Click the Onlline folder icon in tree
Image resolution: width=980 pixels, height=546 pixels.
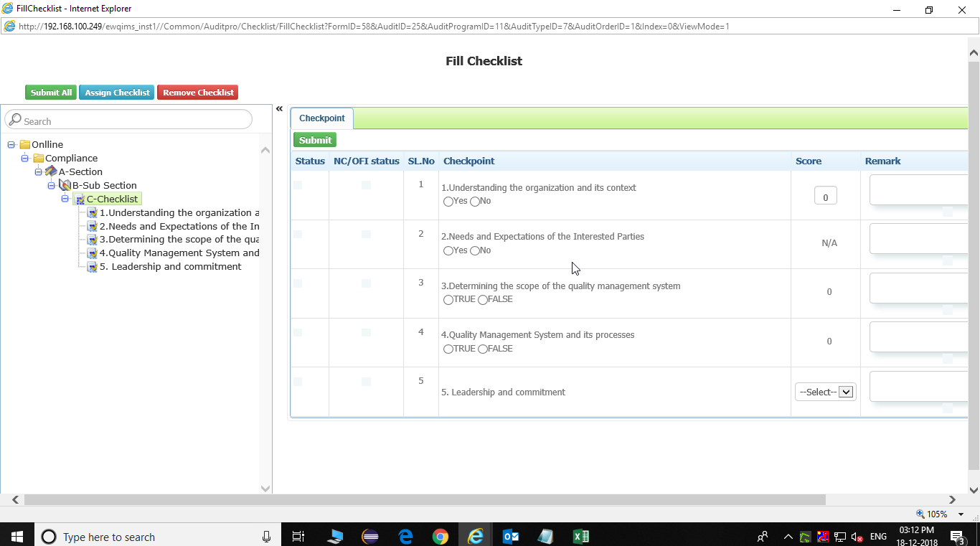[25, 145]
